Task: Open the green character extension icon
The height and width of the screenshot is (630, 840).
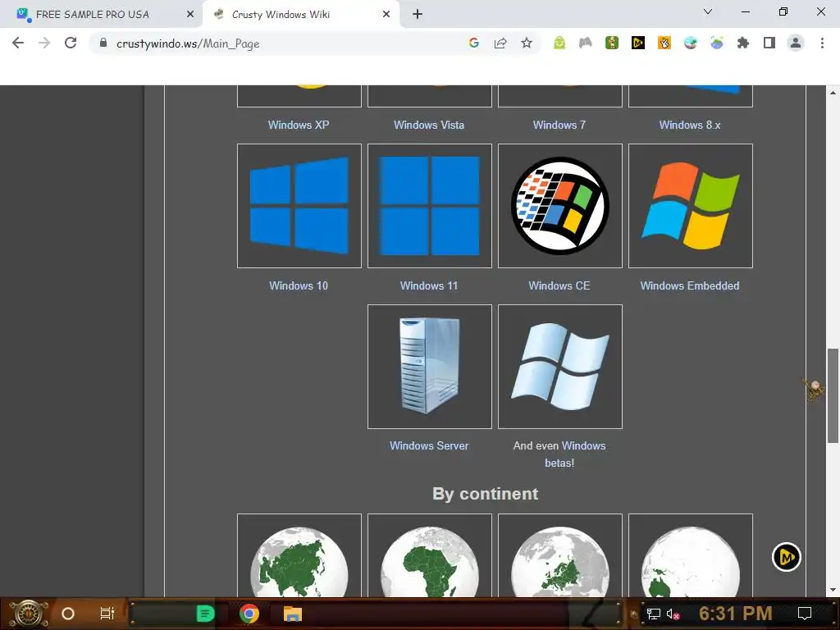Action: click(x=612, y=43)
